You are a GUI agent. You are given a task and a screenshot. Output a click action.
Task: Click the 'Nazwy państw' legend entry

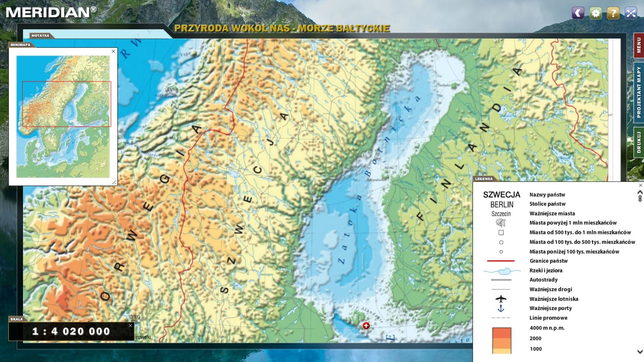(x=547, y=195)
